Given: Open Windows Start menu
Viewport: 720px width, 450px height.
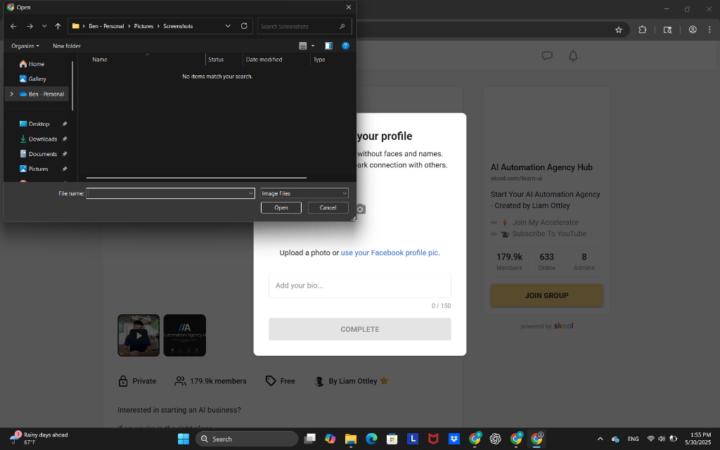Looking at the screenshot, I should click(183, 439).
